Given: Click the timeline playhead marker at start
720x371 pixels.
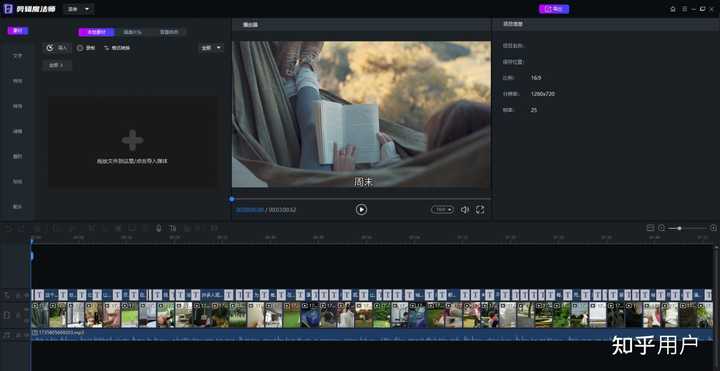Looking at the screenshot, I should click(32, 241).
